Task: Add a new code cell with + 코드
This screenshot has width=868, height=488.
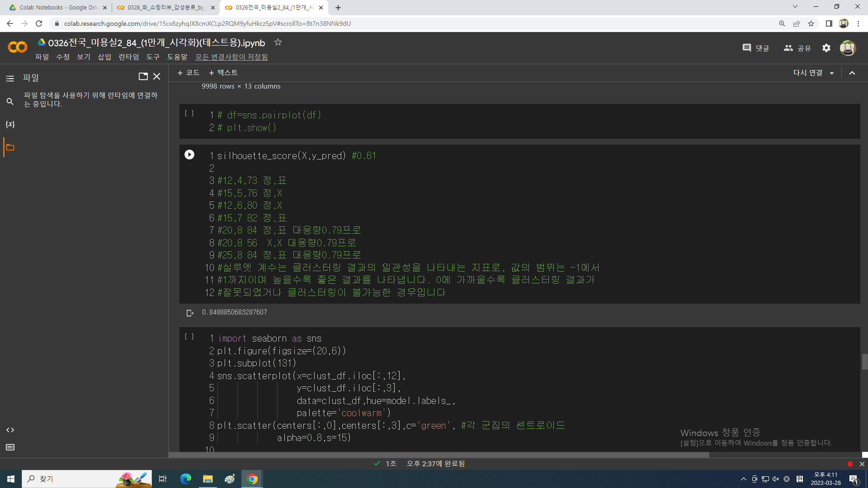Action: (x=189, y=73)
